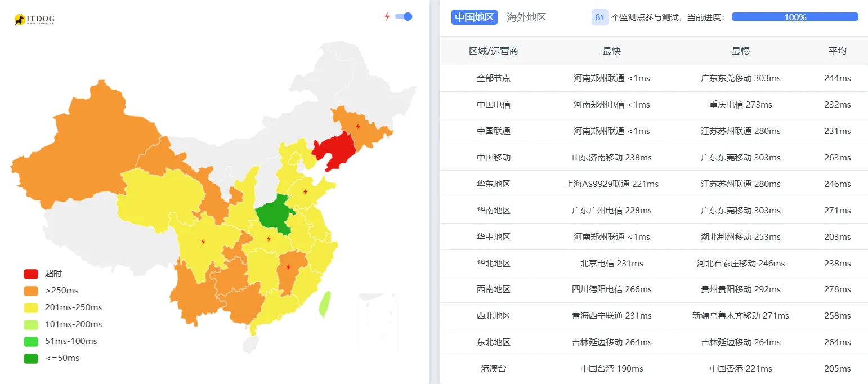Select the 港澳台 row label

tap(494, 369)
